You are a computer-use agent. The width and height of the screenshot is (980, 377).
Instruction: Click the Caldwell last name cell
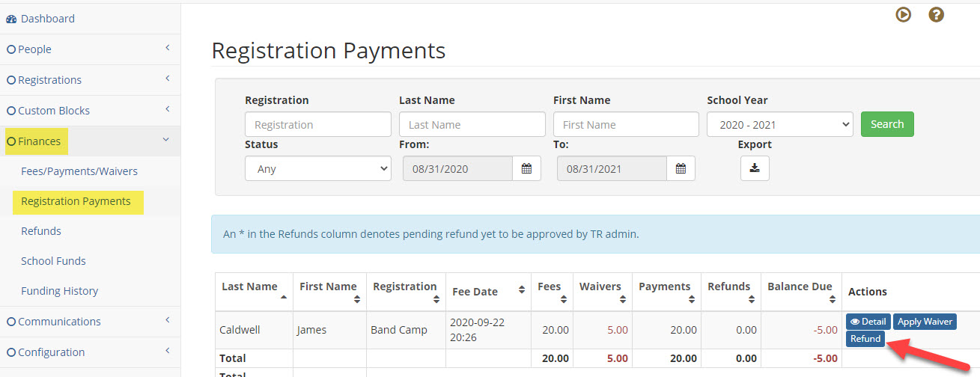tap(253, 330)
